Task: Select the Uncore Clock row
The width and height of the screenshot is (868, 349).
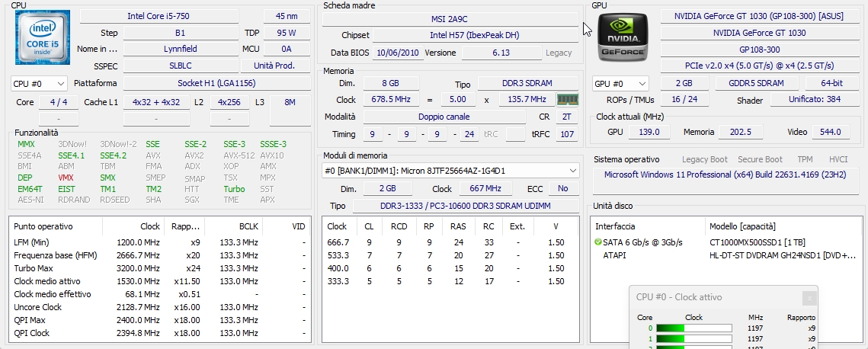Action: click(159, 307)
